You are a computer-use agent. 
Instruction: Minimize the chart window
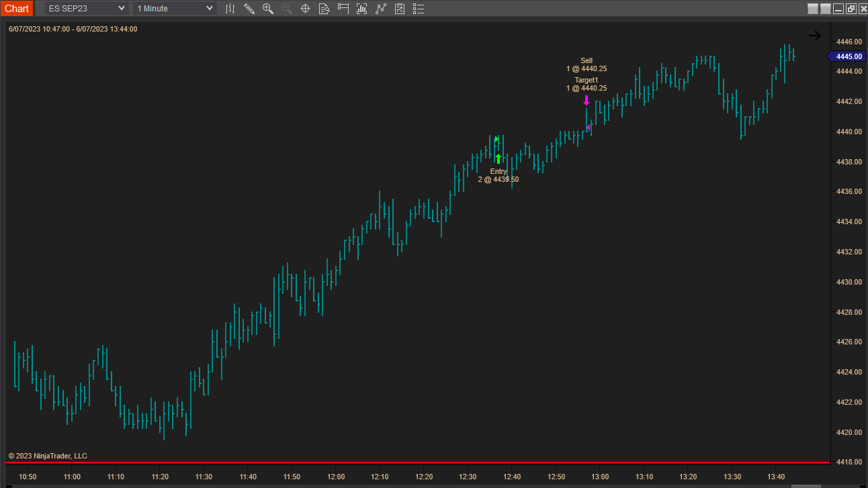click(x=838, y=9)
